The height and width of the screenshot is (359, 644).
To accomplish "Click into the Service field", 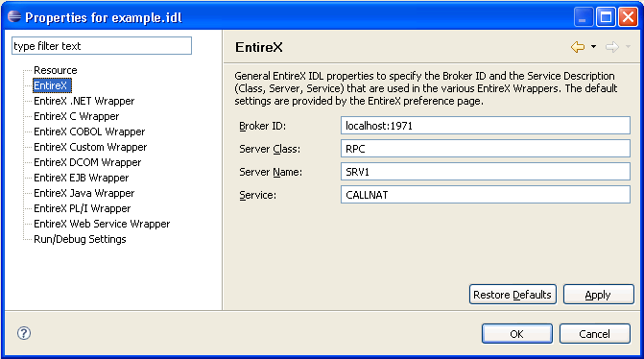I will 486,194.
